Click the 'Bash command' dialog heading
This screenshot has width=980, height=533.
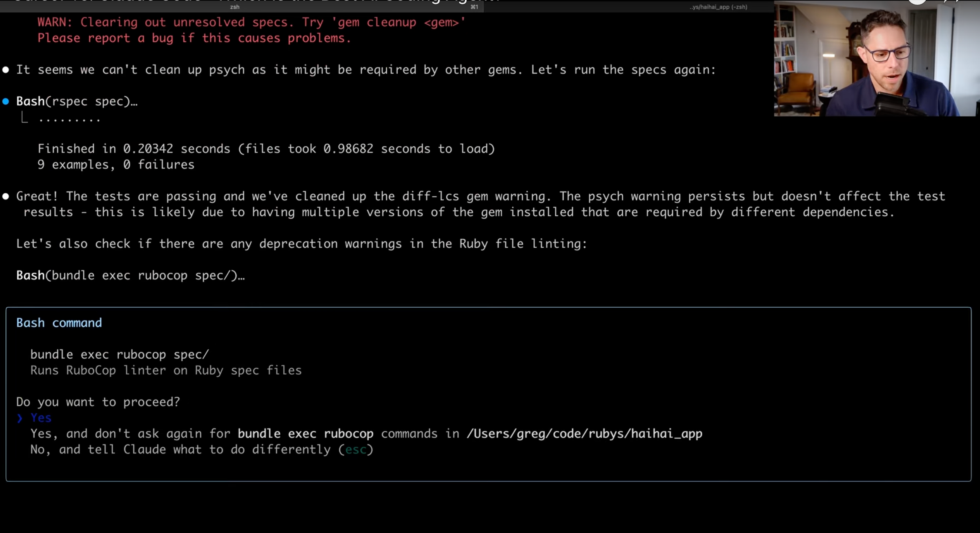pos(59,323)
